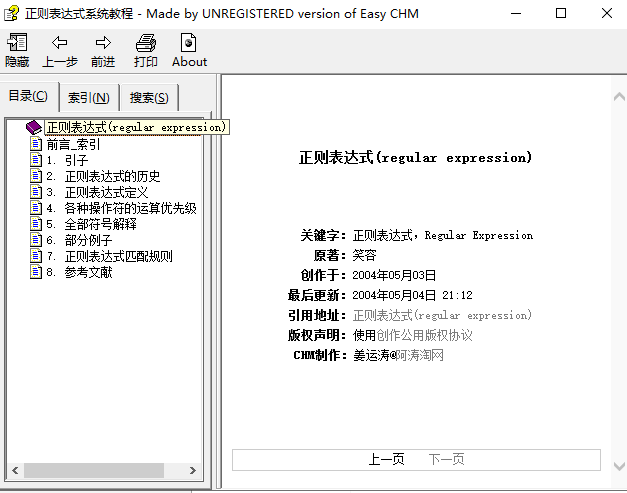Follow the 柯涛淘网 link
This screenshot has width=627, height=493.
coord(420,355)
